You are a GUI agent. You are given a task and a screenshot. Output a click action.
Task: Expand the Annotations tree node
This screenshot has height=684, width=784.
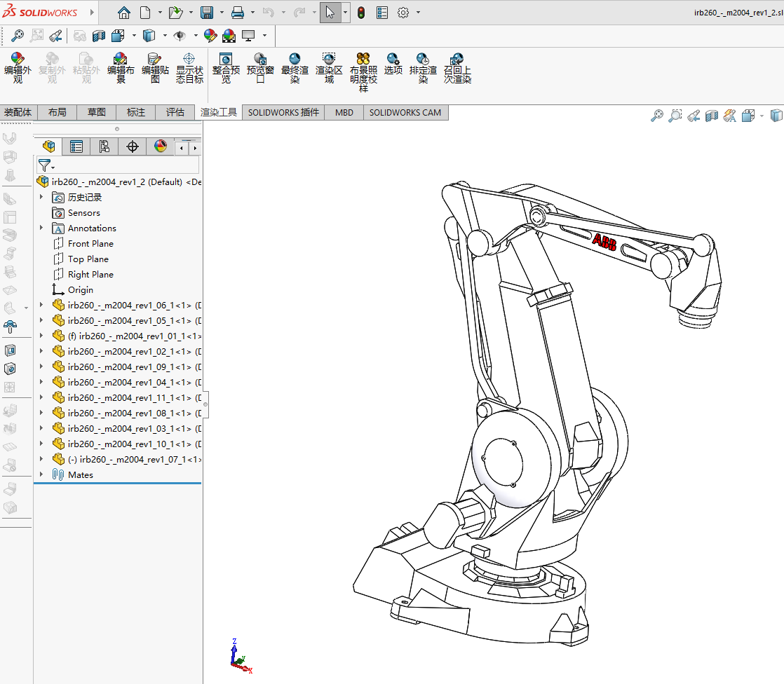pos(41,228)
